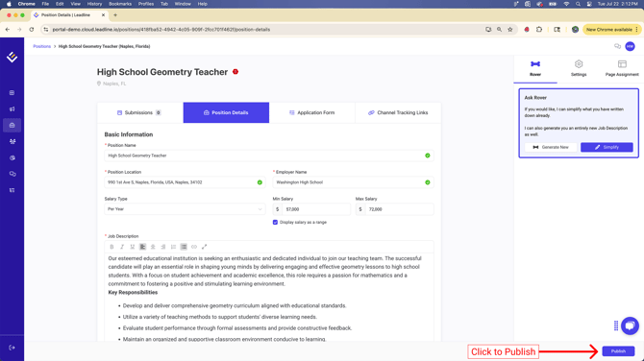This screenshot has width=644, height=361.
Task: Click the Employer Name input field
Action: pyautogui.click(x=353, y=182)
